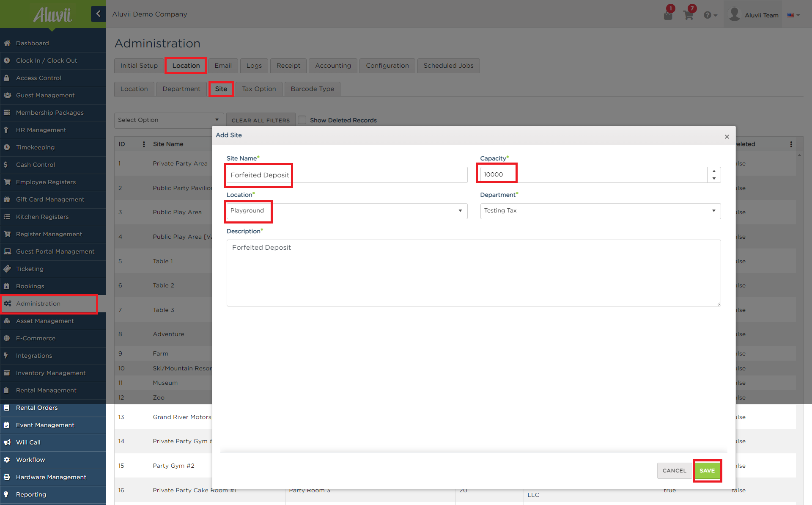812x505 pixels.
Task: Toggle Show Deleted Records checkbox
Action: (x=302, y=120)
